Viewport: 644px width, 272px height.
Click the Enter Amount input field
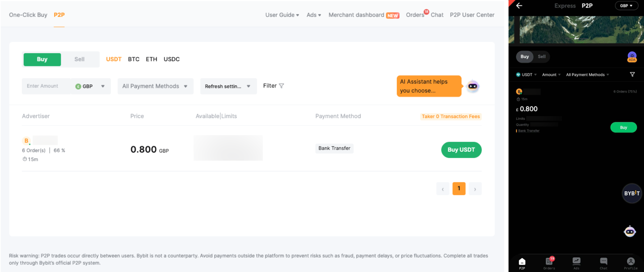tap(46, 86)
